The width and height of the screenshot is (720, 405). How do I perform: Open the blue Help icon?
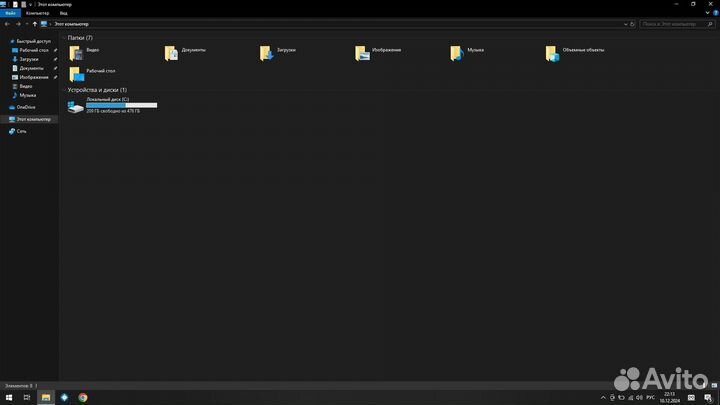point(715,13)
